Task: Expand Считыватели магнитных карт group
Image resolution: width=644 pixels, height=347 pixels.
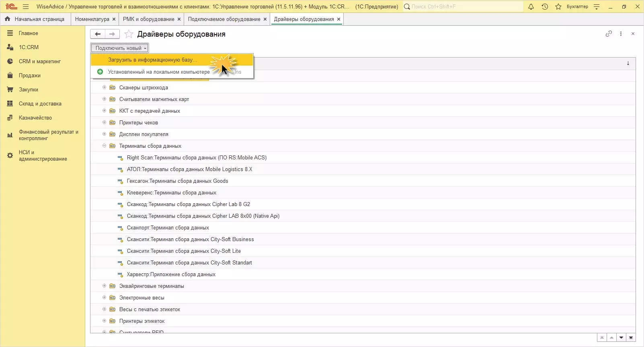Action: 104,99
